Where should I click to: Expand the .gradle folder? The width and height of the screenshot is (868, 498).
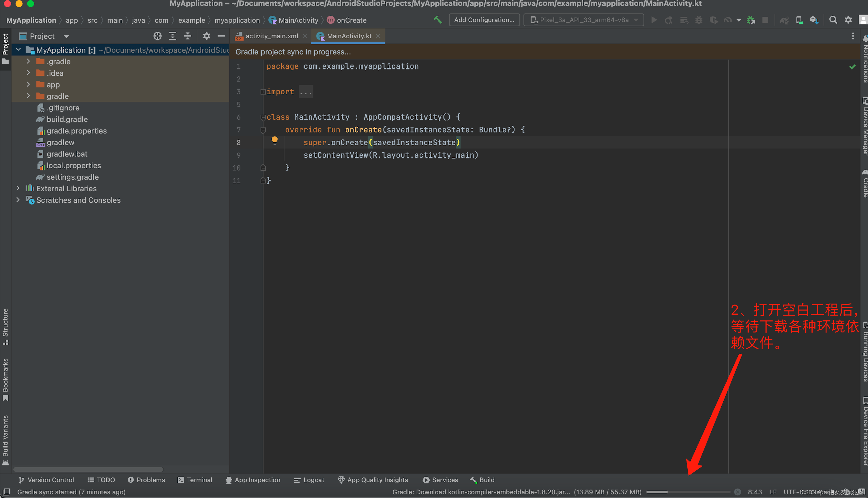pyautogui.click(x=29, y=62)
